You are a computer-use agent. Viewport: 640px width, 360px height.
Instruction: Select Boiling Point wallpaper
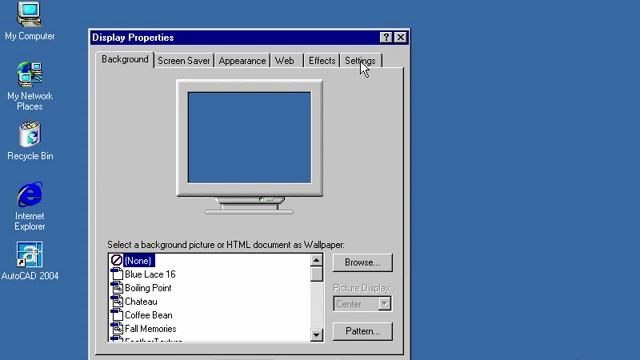[148, 288]
